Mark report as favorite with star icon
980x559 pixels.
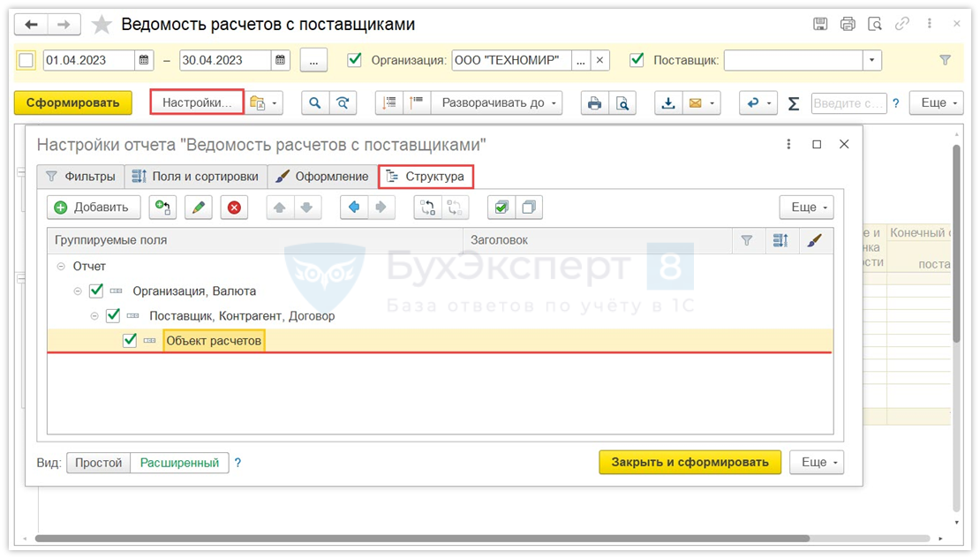point(102,25)
